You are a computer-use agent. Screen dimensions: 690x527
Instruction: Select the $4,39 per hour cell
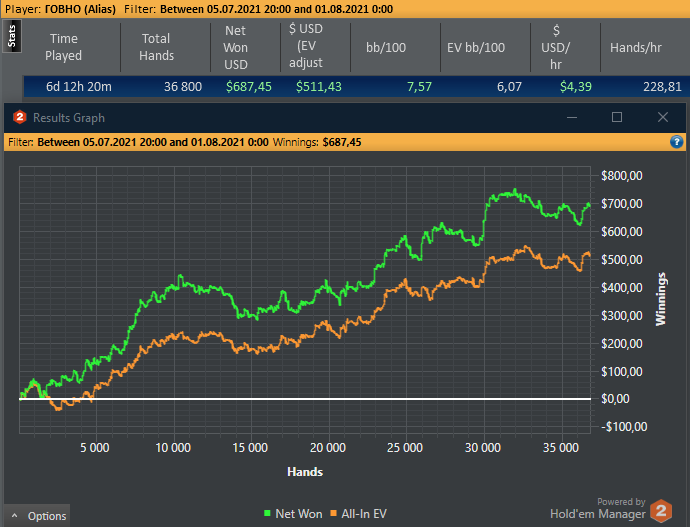[x=576, y=86]
